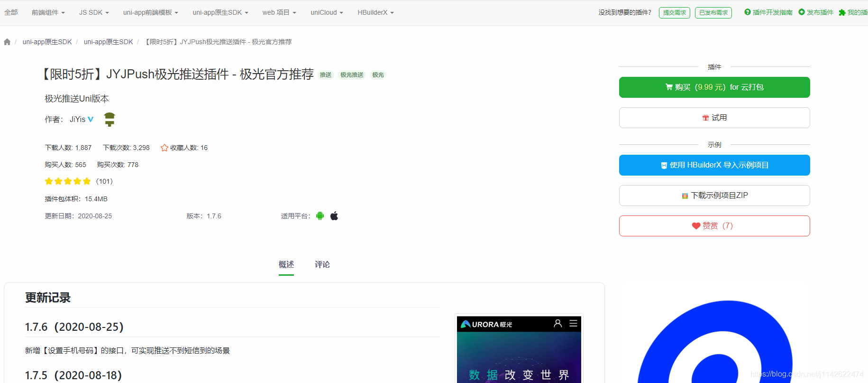Click 新增【设置手机号码】的接口 changelog line
This screenshot has height=383, width=868.
(x=128, y=351)
